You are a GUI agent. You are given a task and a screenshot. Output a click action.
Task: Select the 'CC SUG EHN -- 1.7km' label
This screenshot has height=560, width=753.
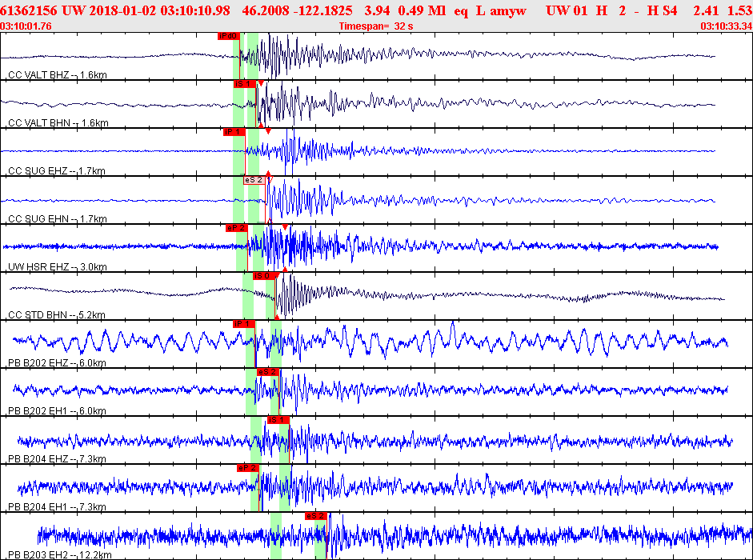pyautogui.click(x=58, y=219)
